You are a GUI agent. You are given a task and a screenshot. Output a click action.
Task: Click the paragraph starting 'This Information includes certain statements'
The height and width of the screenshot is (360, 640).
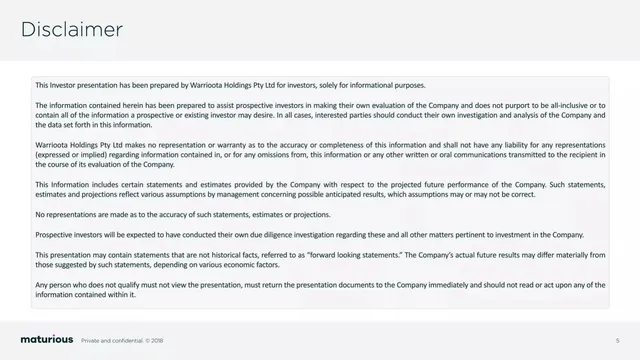[320, 189]
